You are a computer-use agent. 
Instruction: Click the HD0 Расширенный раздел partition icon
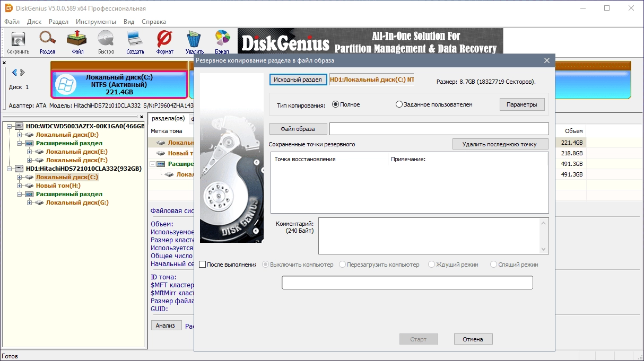[x=29, y=143]
